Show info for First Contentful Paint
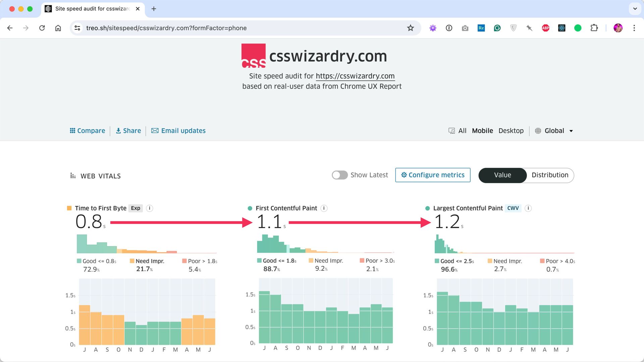 (324, 208)
